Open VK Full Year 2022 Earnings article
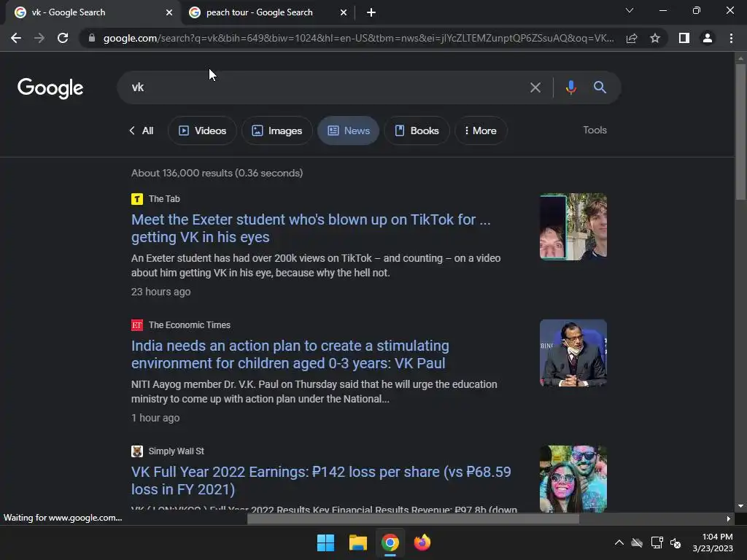747x560 pixels. 321,481
